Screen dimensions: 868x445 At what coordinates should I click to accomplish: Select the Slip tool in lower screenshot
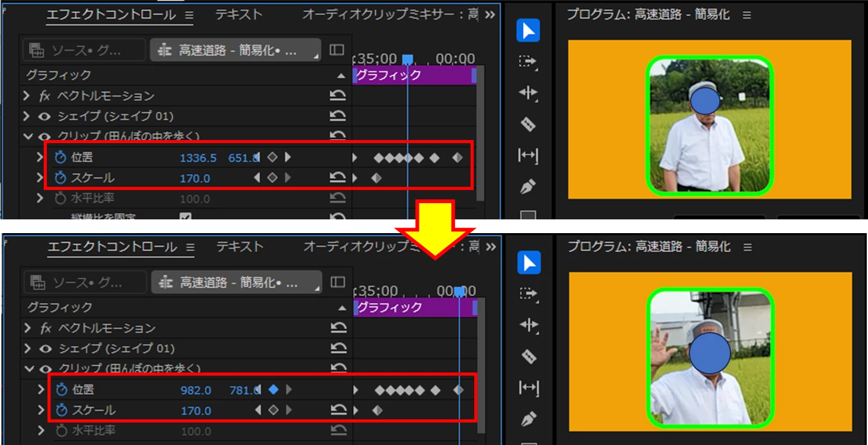point(529,387)
